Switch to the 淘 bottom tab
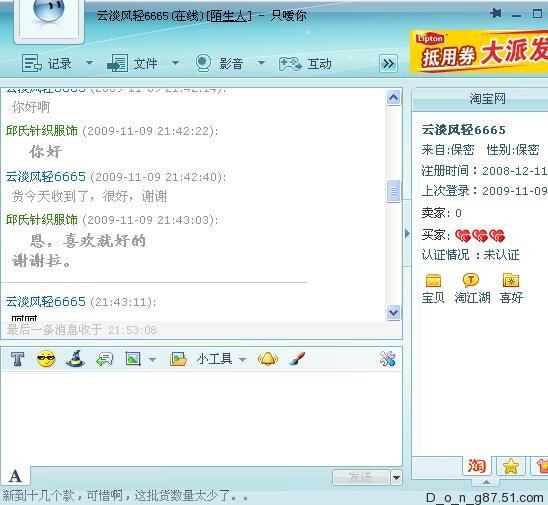The image size is (548, 505). [477, 466]
